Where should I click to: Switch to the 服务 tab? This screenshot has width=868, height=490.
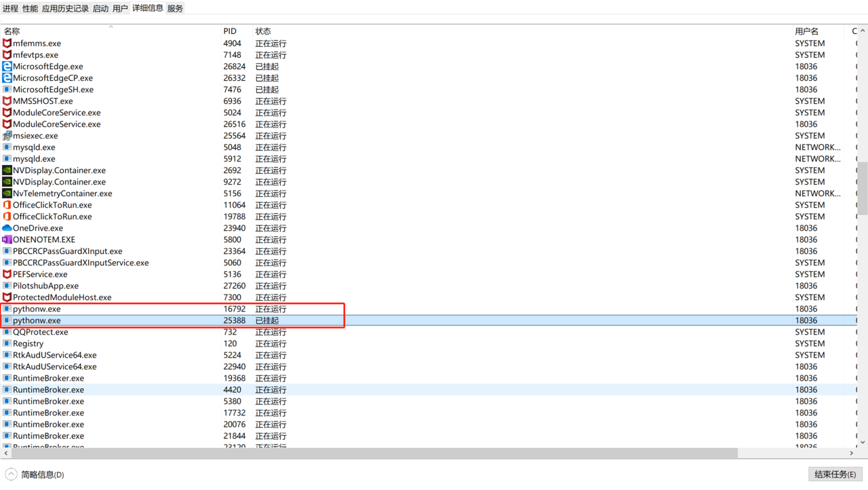coord(175,8)
